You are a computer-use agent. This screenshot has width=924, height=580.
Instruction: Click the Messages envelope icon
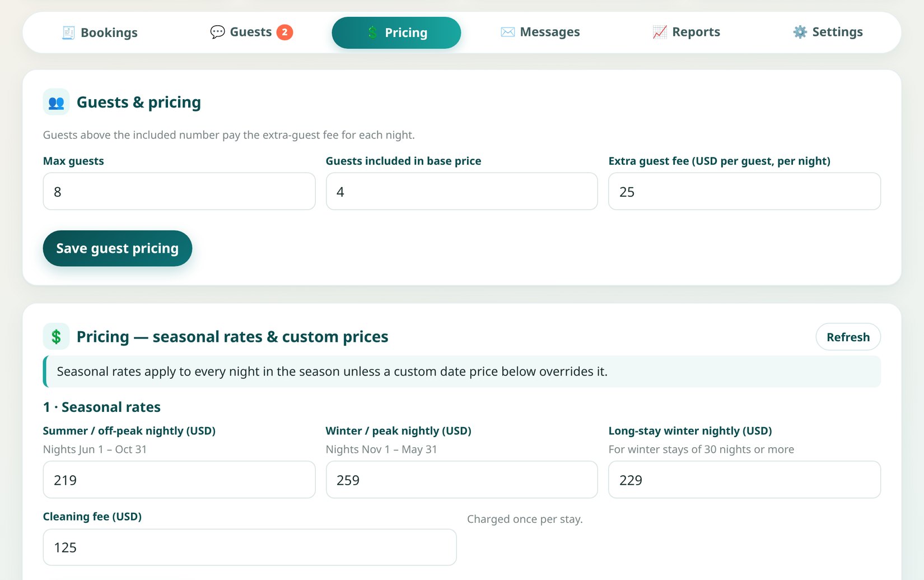pyautogui.click(x=507, y=32)
